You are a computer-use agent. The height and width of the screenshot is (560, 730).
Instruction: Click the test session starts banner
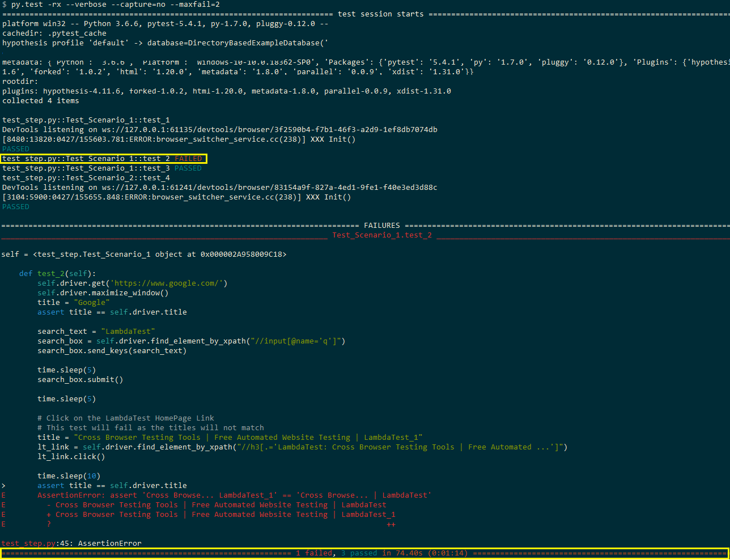point(379,13)
